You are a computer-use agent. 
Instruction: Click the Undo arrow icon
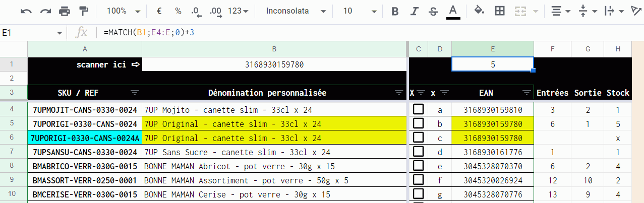[26, 11]
